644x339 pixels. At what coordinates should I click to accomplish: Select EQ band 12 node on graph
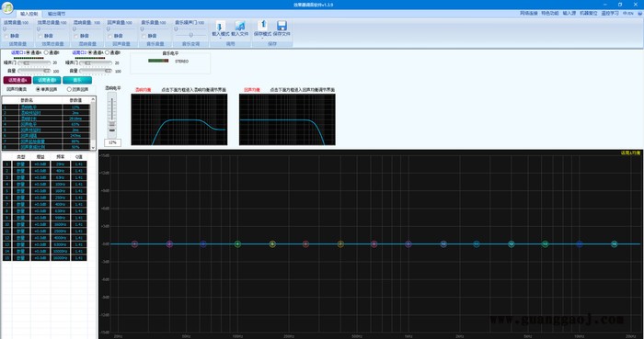512,243
